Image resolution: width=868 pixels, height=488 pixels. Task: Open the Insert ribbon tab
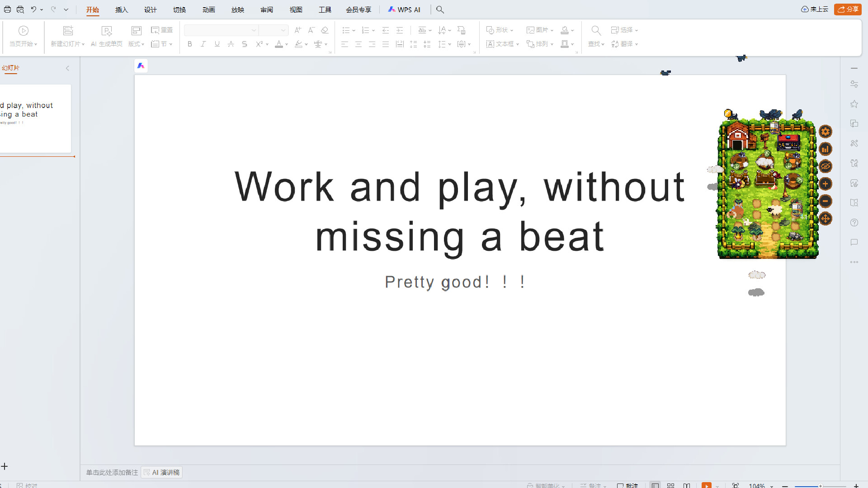(x=121, y=9)
